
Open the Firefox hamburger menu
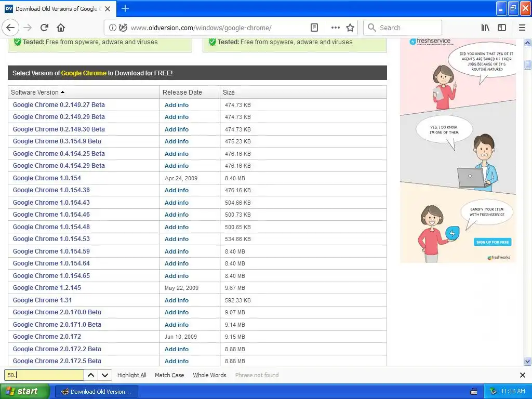click(x=522, y=28)
